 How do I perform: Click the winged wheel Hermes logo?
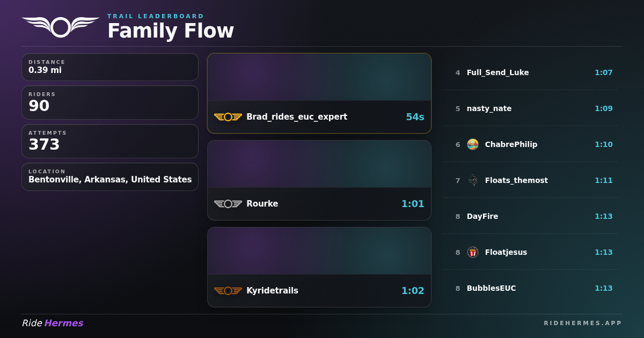61,27
